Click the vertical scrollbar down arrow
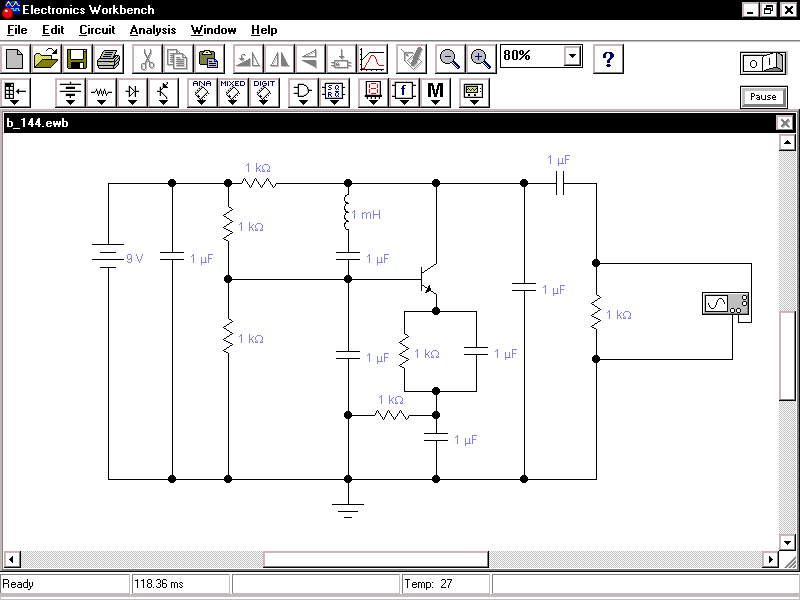The width and height of the screenshot is (800, 600). (x=786, y=542)
